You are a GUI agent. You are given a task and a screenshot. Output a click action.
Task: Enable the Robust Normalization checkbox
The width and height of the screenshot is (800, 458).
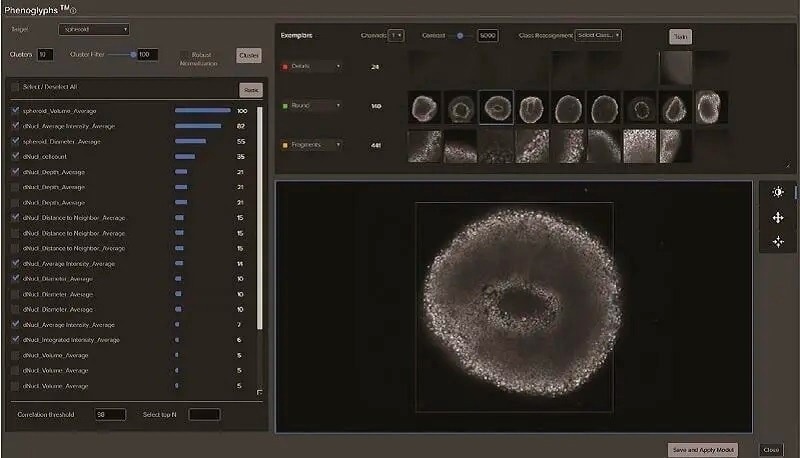[x=183, y=55]
